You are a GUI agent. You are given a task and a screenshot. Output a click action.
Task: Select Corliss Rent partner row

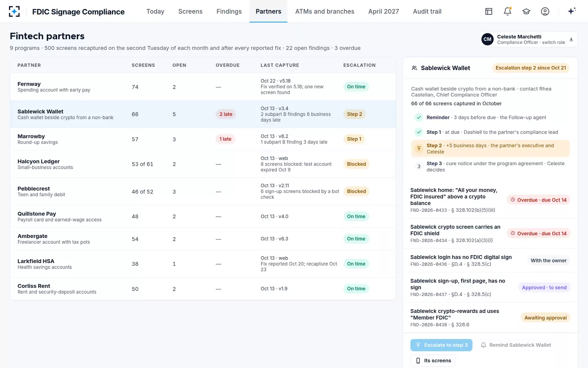tap(203, 289)
